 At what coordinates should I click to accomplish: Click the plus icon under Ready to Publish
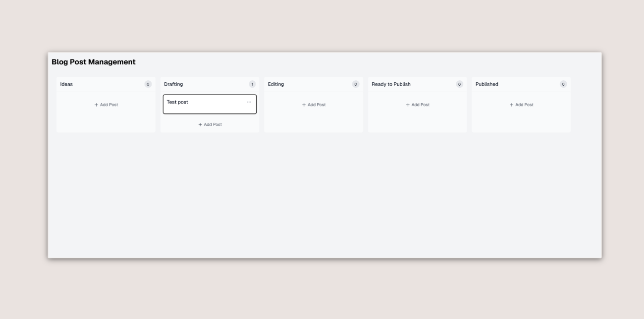click(x=407, y=105)
